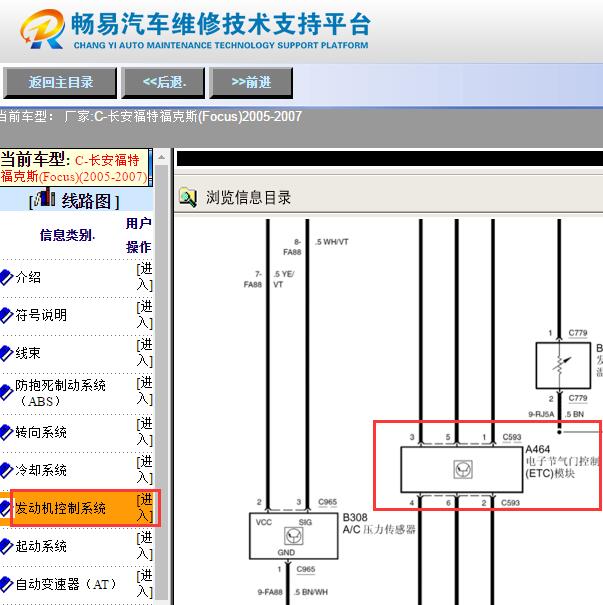Click the variable resistor sensor symbol at C779
603x605 pixels.
click(563, 365)
